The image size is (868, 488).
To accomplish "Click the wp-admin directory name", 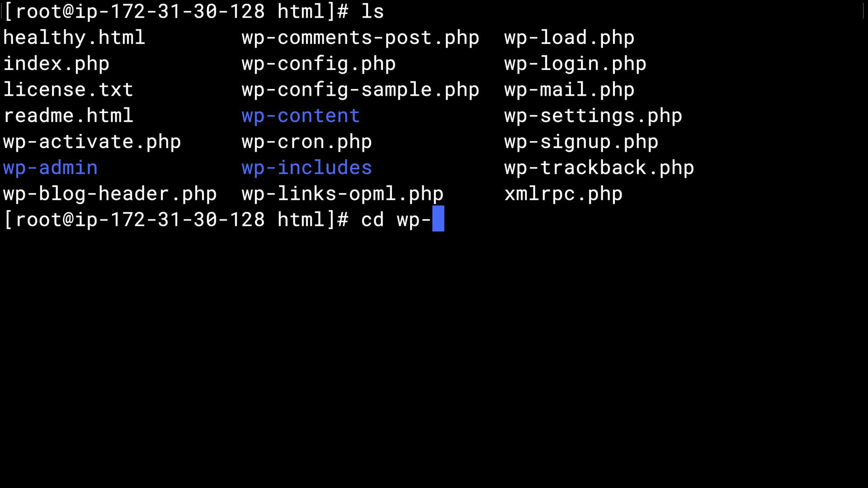I will [x=50, y=168].
